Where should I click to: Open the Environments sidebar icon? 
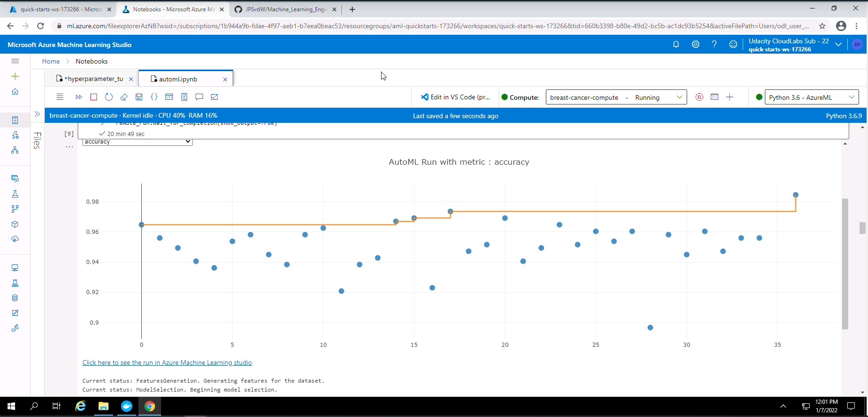[x=15, y=283]
